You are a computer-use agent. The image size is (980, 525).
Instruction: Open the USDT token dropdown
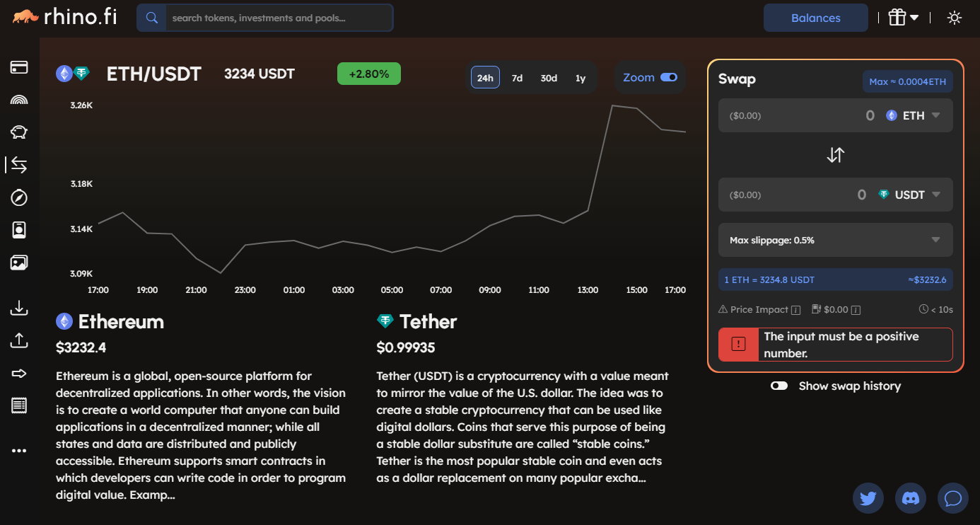[x=910, y=195]
